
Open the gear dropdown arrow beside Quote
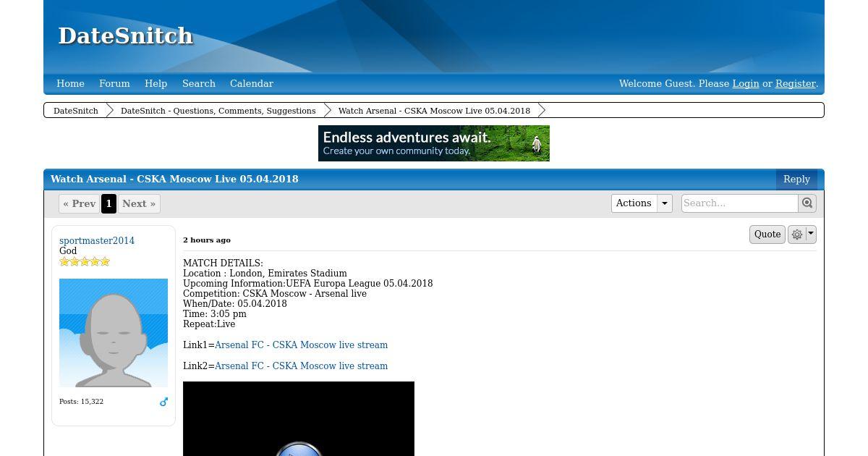811,233
